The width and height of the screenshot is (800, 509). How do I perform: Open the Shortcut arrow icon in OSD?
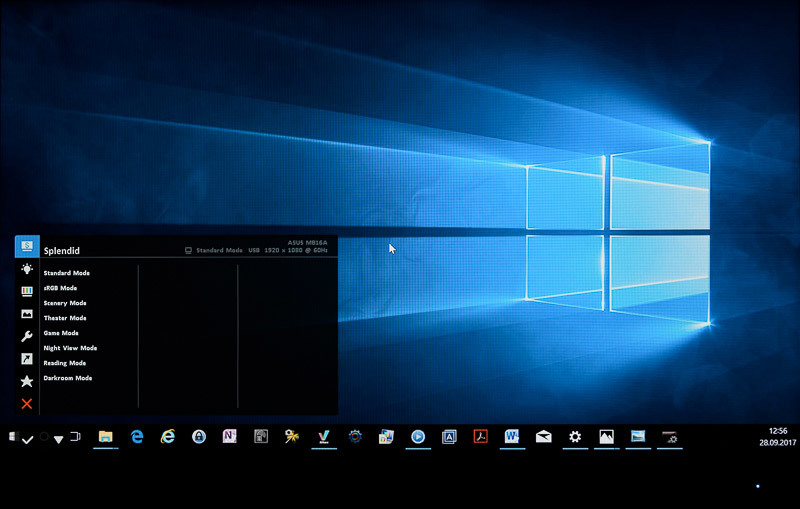[27, 359]
